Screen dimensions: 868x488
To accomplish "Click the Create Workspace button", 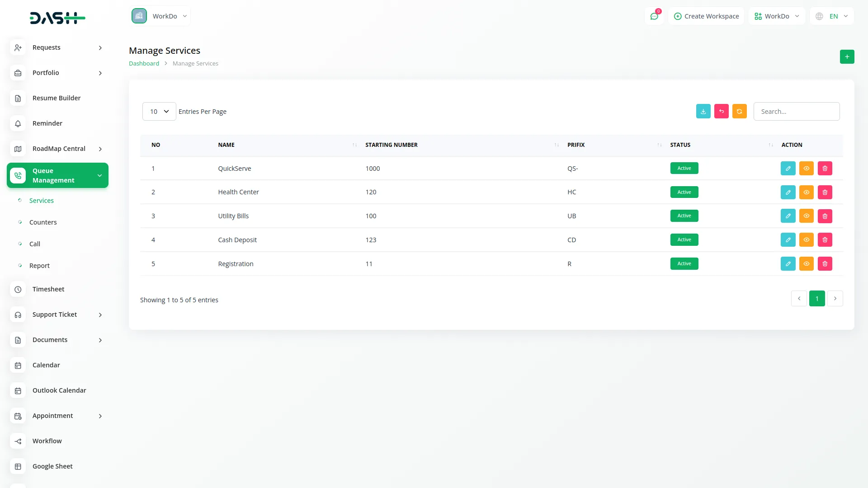I will [x=706, y=16].
